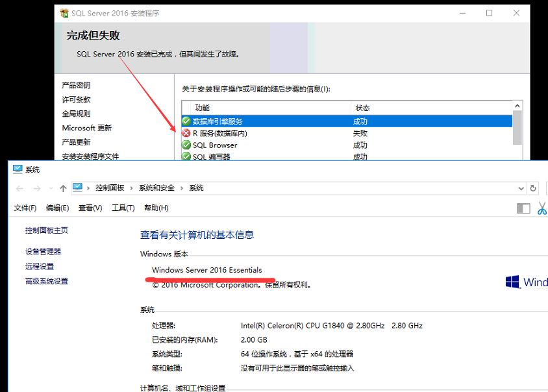
Task: Select the SQL Browser row
Action: (347, 145)
